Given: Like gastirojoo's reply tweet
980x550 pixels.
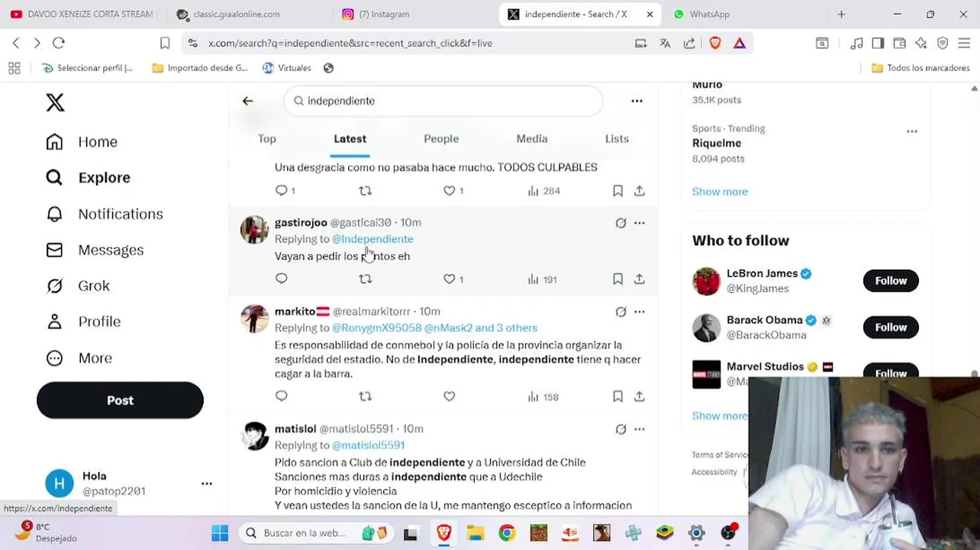Looking at the screenshot, I should point(453,280).
